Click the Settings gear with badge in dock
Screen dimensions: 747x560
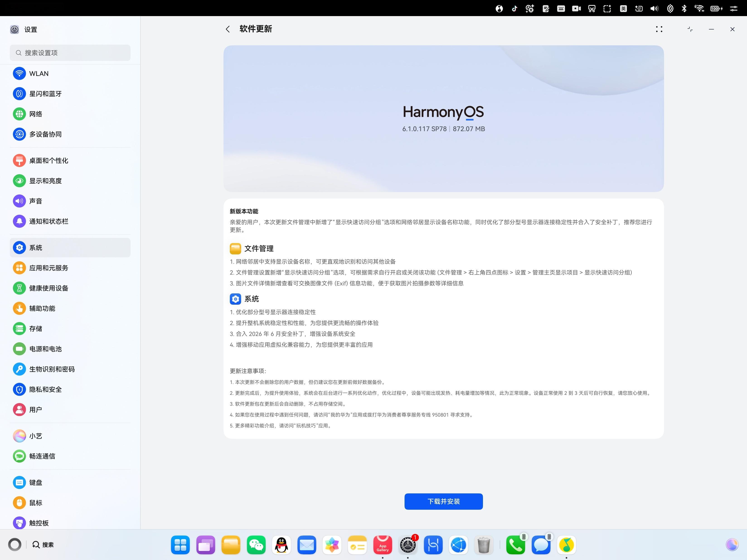[x=408, y=545]
